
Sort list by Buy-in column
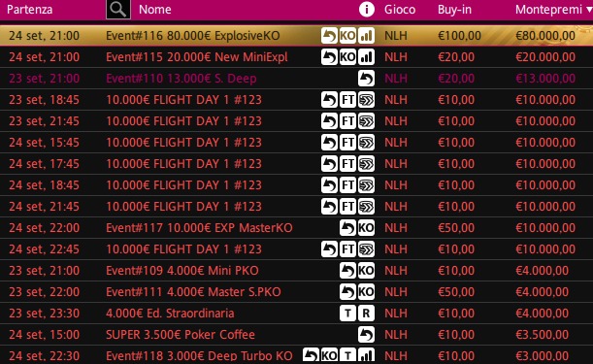pos(454,10)
